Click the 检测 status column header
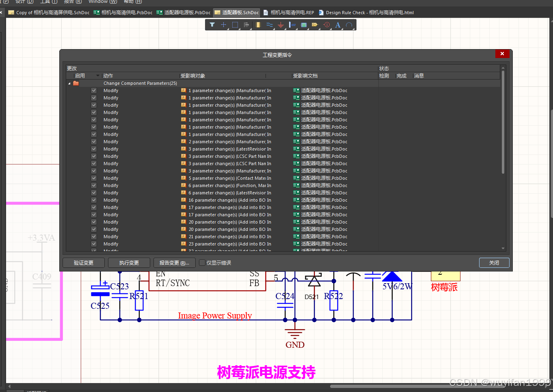 click(x=384, y=76)
